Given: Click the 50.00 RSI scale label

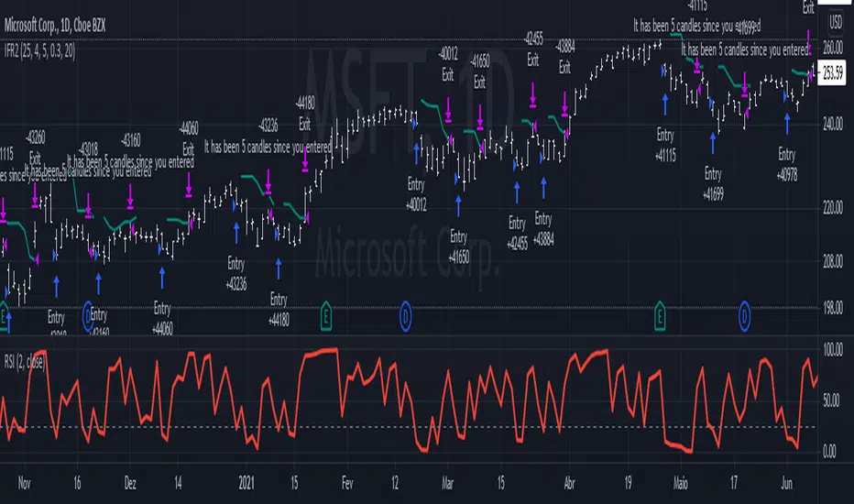Looking at the screenshot, I should (x=831, y=400).
